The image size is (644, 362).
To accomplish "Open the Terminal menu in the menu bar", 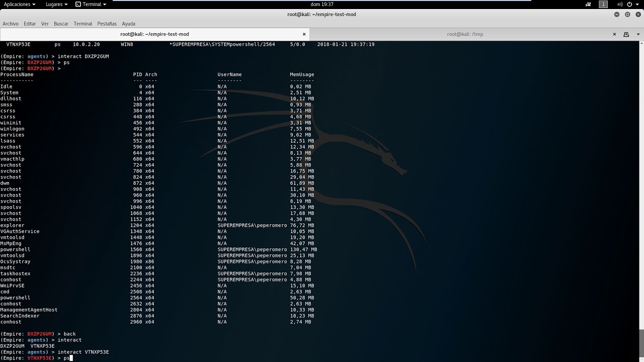I will (x=83, y=24).
